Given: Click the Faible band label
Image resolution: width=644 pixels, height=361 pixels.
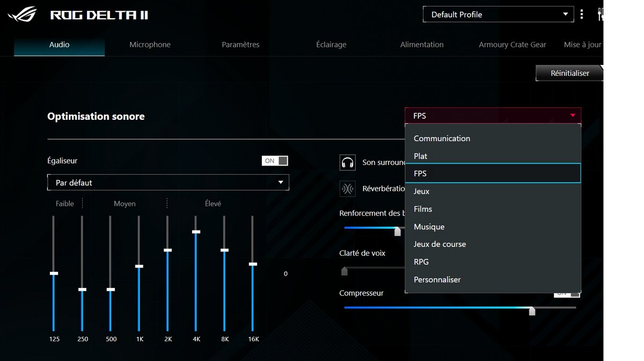Looking at the screenshot, I should coord(65,204).
